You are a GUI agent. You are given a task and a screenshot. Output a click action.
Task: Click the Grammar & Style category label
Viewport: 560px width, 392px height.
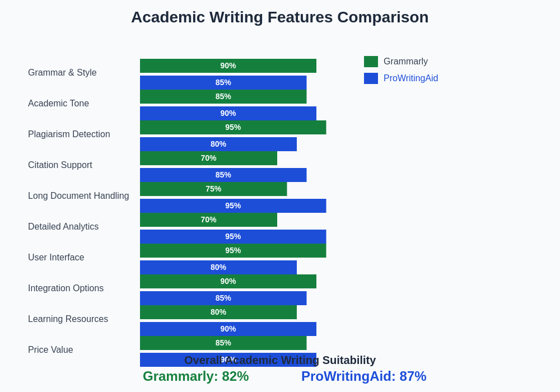62,73
